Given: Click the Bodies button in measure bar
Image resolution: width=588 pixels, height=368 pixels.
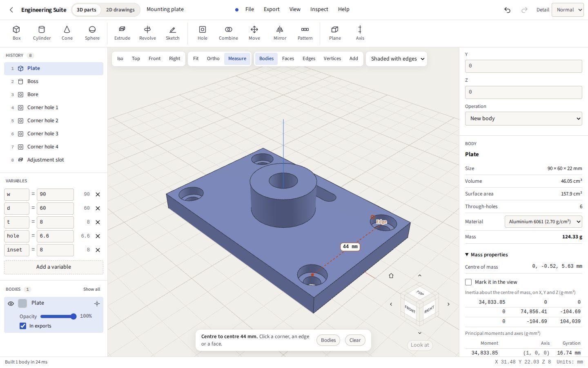Looking at the screenshot, I should click(328, 340).
